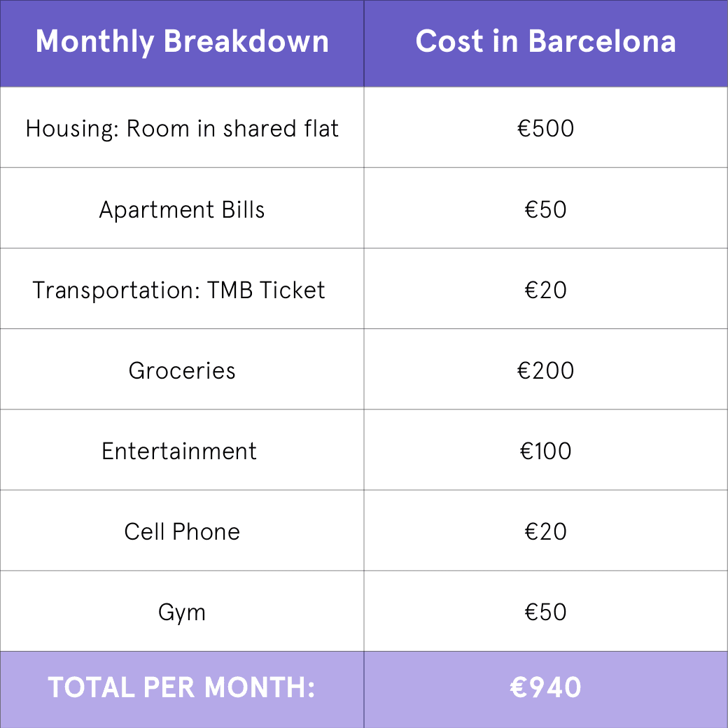Click the 'Gym' row label
Viewport: 728px width, 728px height.
(182, 613)
